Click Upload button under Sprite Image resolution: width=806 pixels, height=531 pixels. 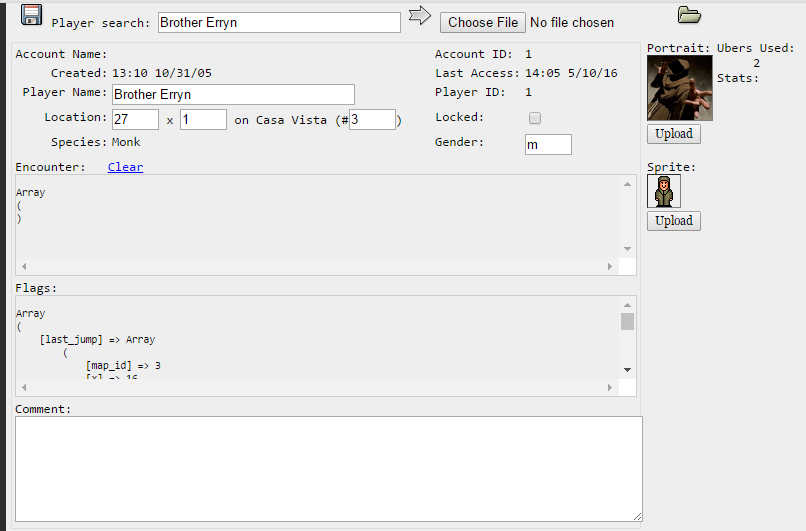tap(673, 221)
